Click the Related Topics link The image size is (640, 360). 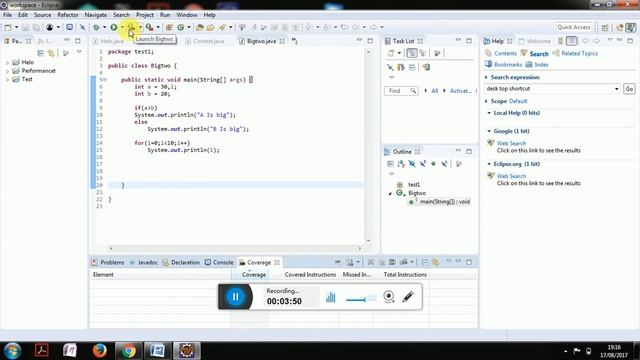pos(579,53)
